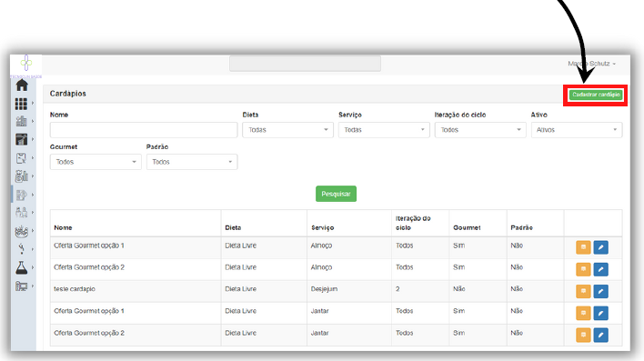Image resolution: width=644 pixels, height=361 pixels.
Task: Click orange button for Almoço Oferta Gourmet opção 2
Action: (x=583, y=269)
